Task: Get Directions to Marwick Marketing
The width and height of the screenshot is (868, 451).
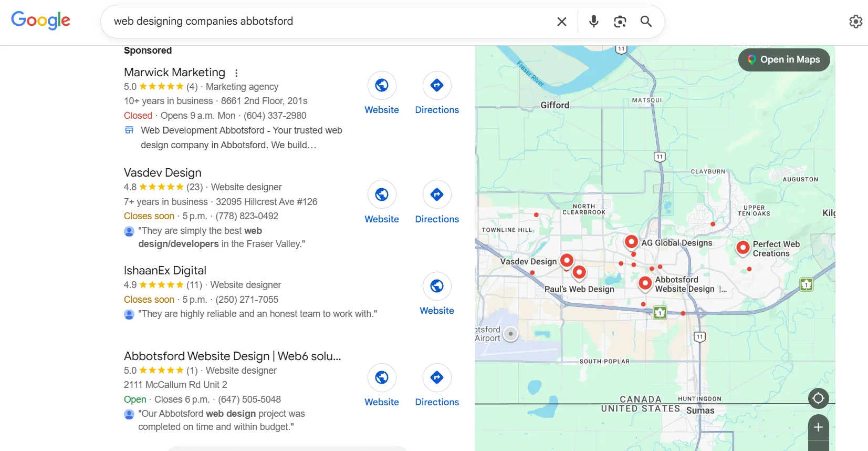Action: [437, 85]
